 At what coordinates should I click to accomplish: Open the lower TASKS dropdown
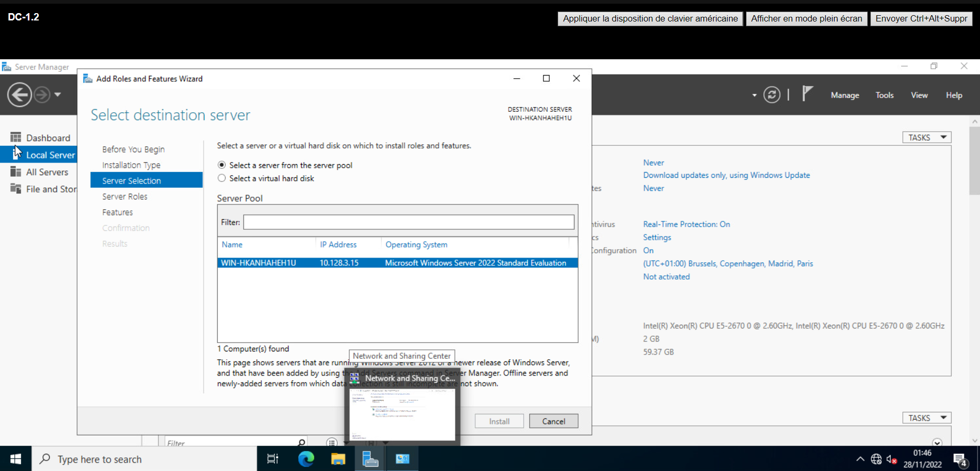(x=927, y=418)
